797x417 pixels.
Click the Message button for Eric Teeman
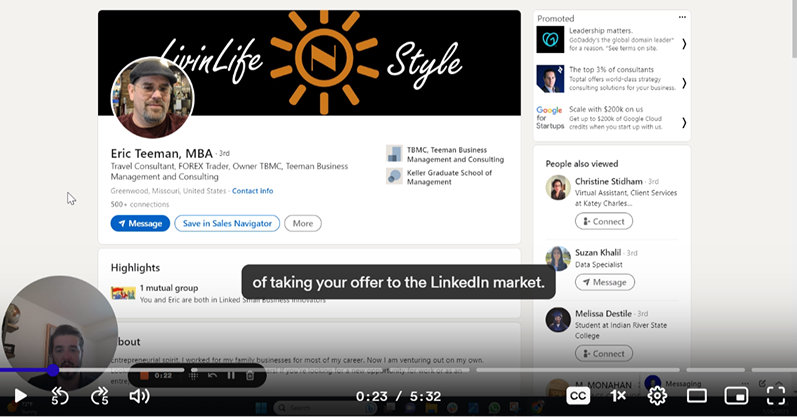tap(140, 223)
